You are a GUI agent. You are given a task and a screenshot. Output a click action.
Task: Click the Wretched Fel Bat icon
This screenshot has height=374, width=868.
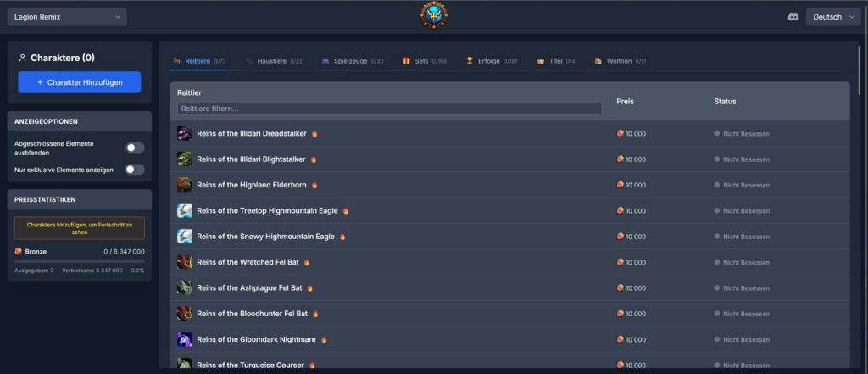[x=184, y=262]
